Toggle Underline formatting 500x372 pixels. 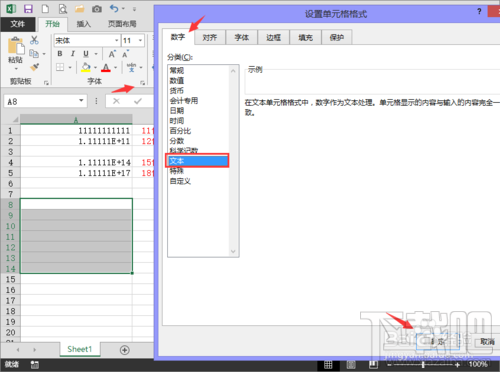[86, 54]
